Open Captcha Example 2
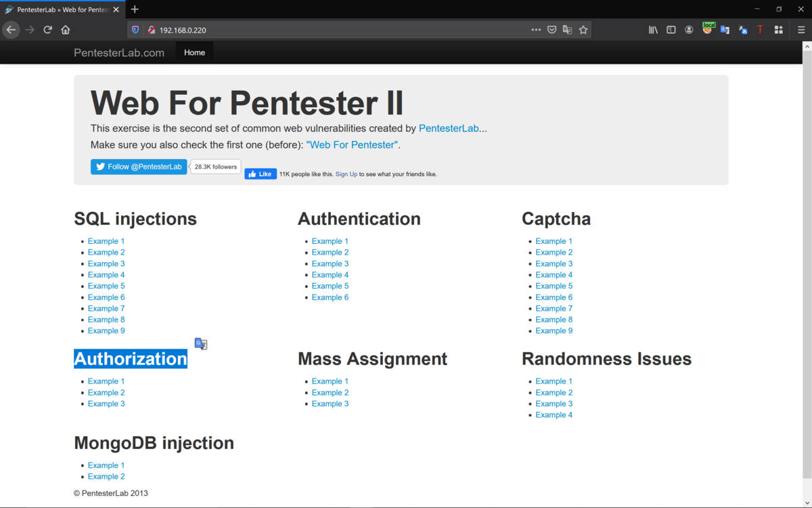812x508 pixels. coord(554,252)
